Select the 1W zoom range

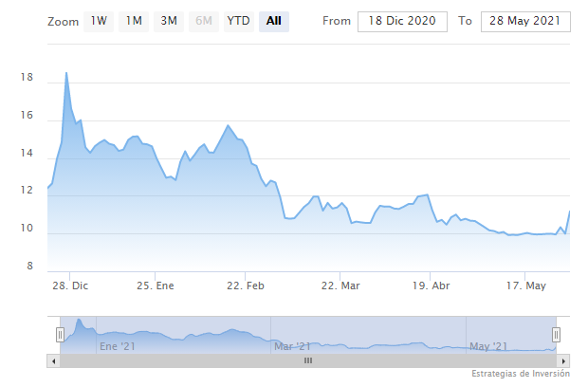[x=99, y=22]
